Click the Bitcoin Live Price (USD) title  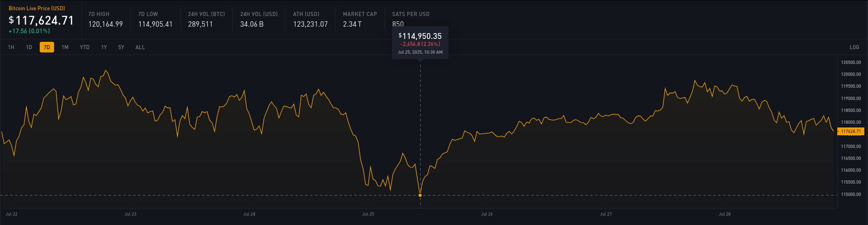coord(37,8)
